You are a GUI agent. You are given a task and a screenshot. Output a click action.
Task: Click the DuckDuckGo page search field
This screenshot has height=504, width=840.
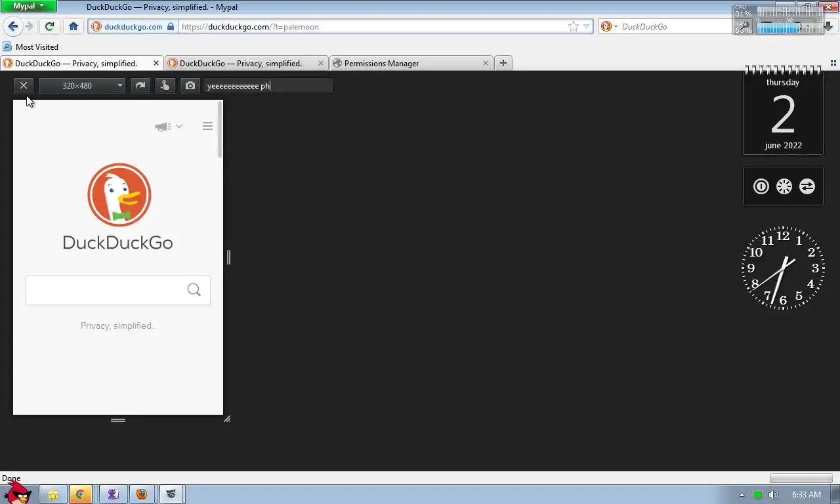tap(105, 290)
